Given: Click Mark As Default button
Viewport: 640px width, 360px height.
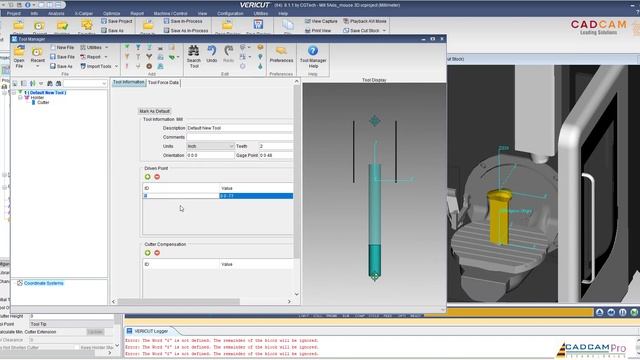Looking at the screenshot, I should tap(154, 111).
